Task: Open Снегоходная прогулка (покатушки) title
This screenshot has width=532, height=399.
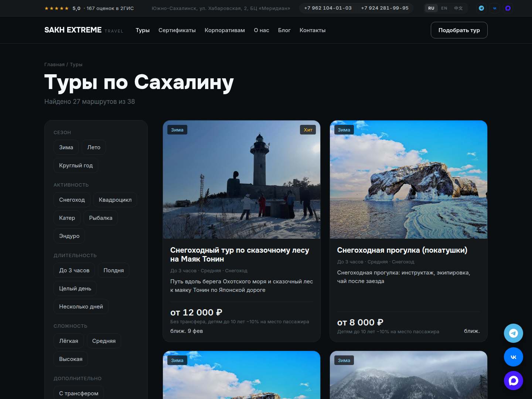Action: [402, 250]
